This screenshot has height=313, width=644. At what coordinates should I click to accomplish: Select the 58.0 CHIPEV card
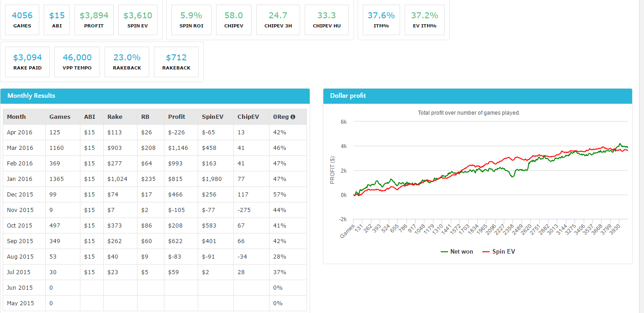tap(234, 20)
